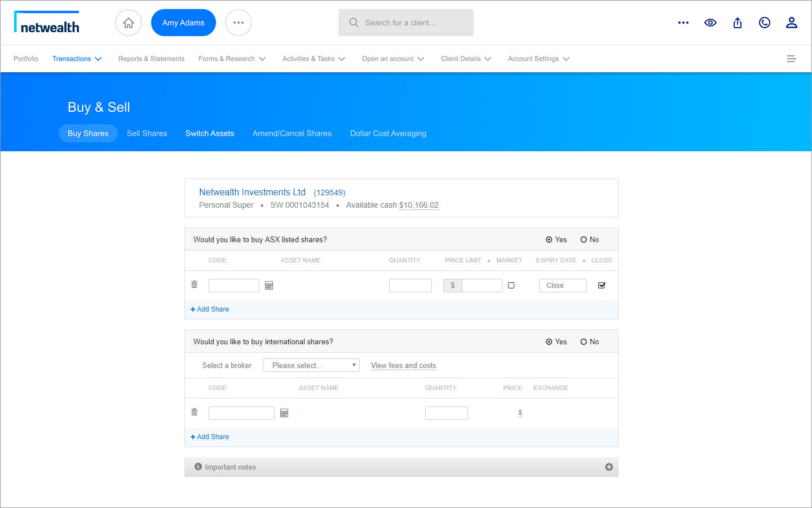Click the expiry date Close field

click(x=563, y=286)
